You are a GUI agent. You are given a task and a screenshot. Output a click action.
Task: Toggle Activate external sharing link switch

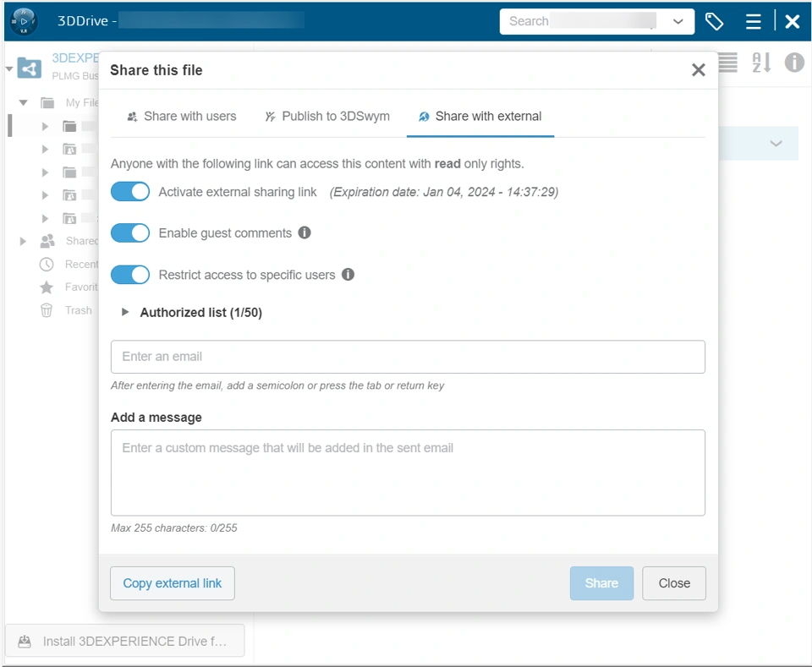(130, 192)
